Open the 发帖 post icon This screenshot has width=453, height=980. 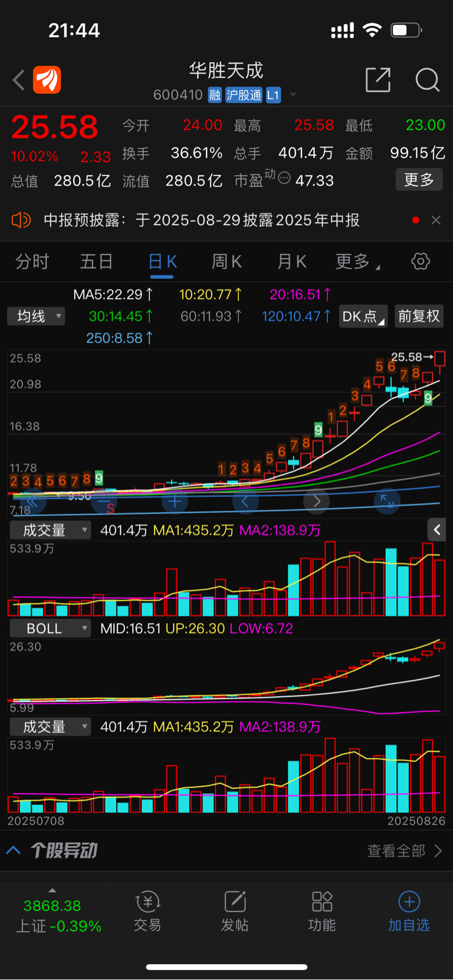click(x=235, y=911)
